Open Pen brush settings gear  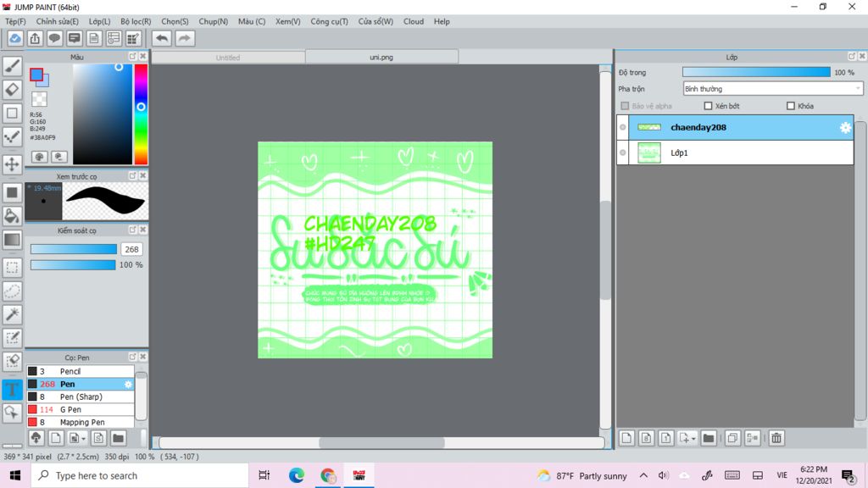pyautogui.click(x=128, y=384)
